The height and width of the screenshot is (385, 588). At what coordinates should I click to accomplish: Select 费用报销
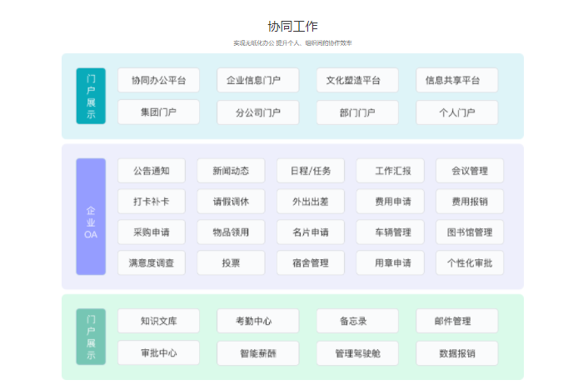(x=470, y=202)
